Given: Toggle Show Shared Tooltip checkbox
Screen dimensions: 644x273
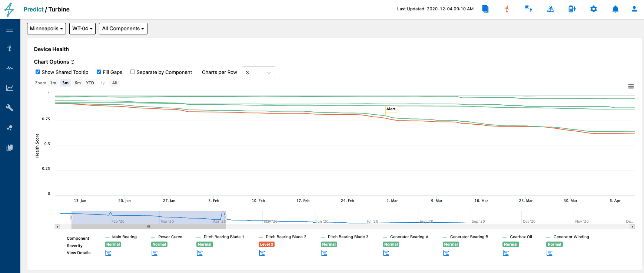Looking at the screenshot, I should tap(38, 72).
